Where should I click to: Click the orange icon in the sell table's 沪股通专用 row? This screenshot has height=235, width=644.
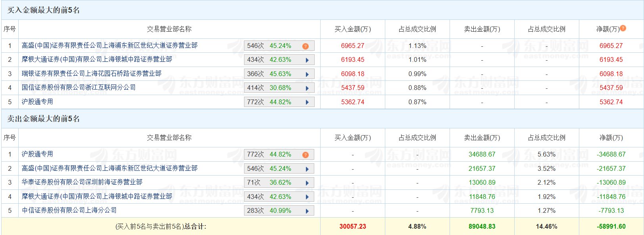[x=305, y=155]
